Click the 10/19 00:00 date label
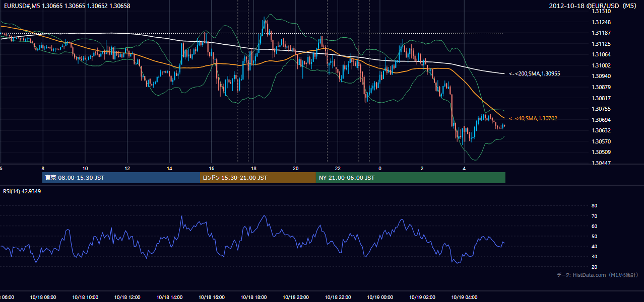644x302 pixels. pyautogui.click(x=380, y=297)
